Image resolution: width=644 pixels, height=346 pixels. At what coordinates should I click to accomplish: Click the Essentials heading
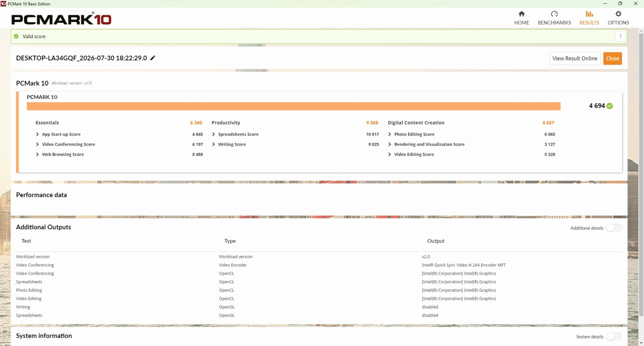pos(47,123)
